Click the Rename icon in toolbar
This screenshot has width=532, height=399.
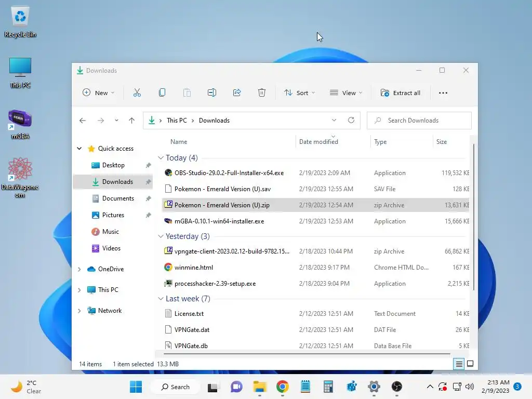[212, 92]
